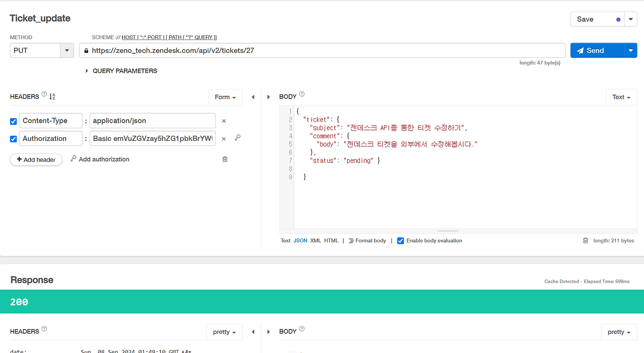The height and width of the screenshot is (353, 644).
Task: Click the lock icon in URL field
Action: [87, 50]
